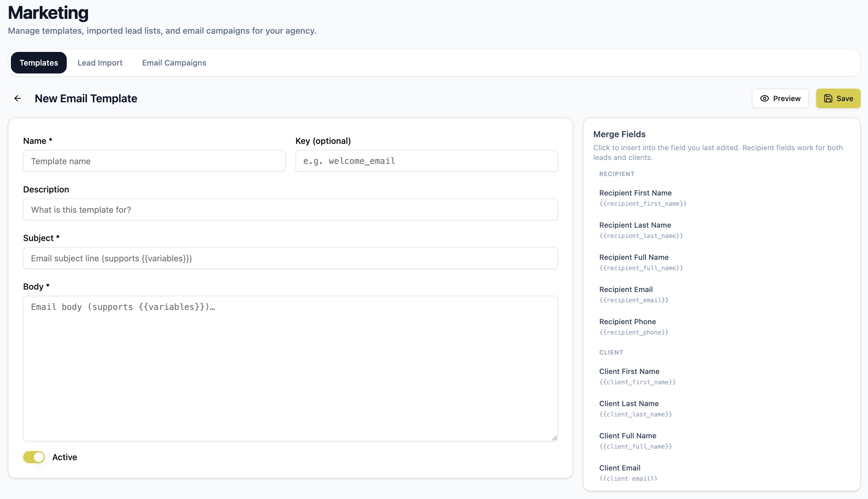This screenshot has width=868, height=499.
Task: Click the 'RECIPIENT' section header
Action: coord(617,174)
